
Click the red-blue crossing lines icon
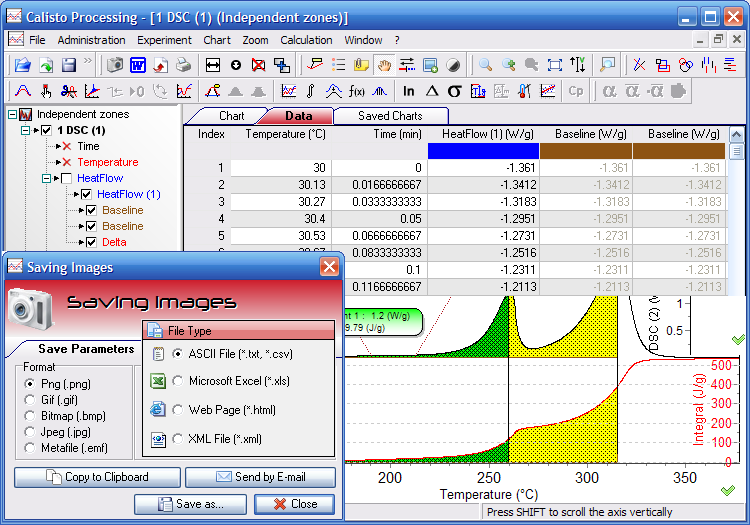[639, 65]
